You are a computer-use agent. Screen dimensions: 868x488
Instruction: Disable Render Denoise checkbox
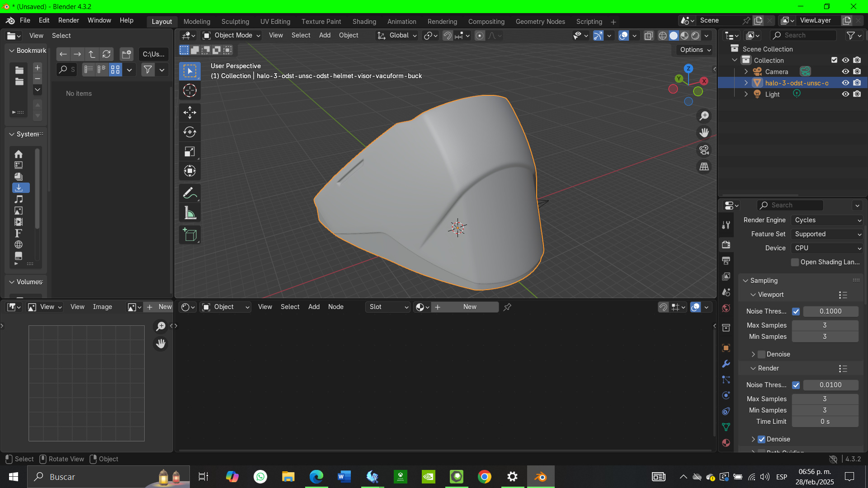pyautogui.click(x=762, y=439)
